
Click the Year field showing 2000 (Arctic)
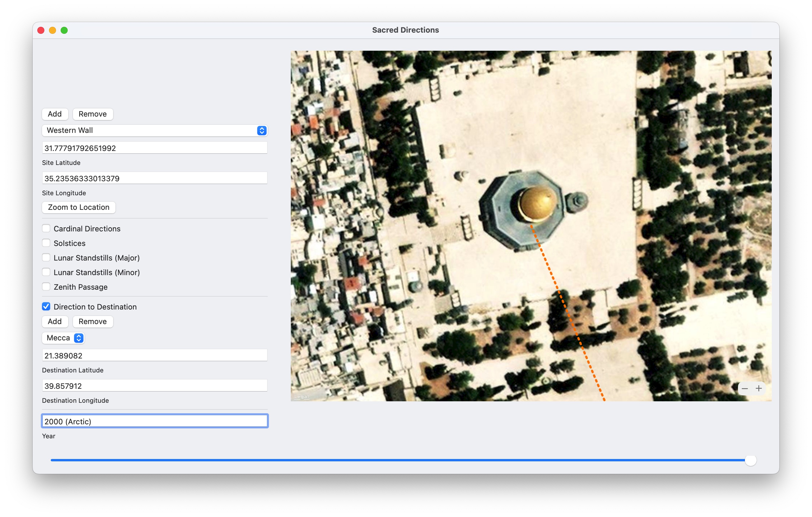point(155,421)
